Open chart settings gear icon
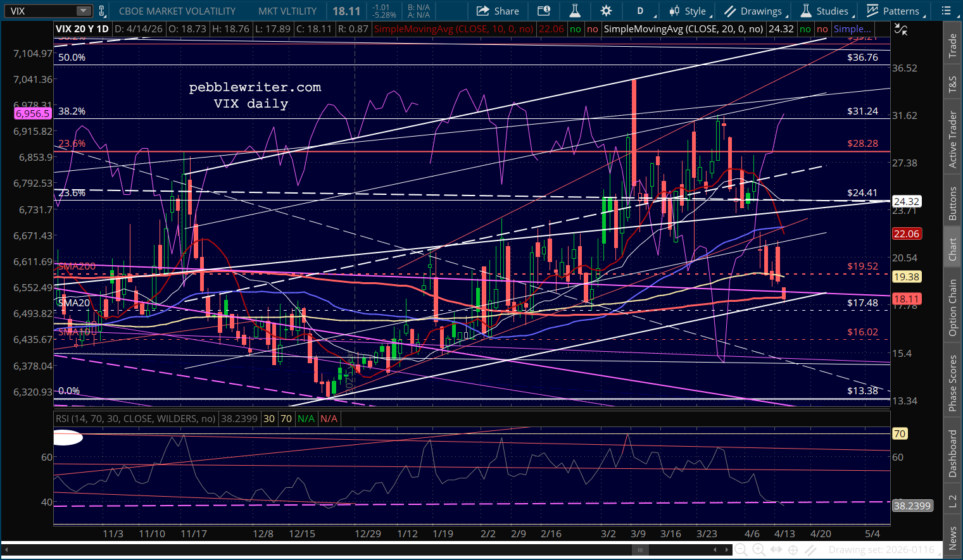The image size is (963, 560). [x=606, y=11]
